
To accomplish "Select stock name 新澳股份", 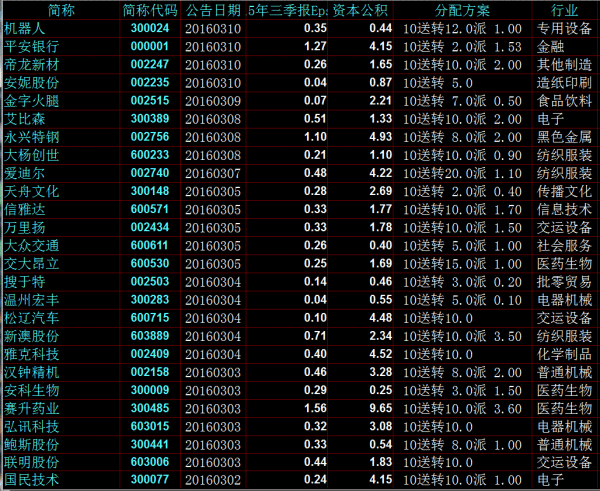I will (31, 336).
